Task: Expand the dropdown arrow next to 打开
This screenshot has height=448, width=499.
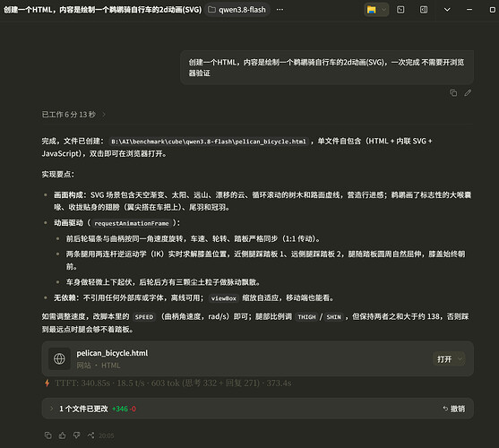Action: coord(460,359)
